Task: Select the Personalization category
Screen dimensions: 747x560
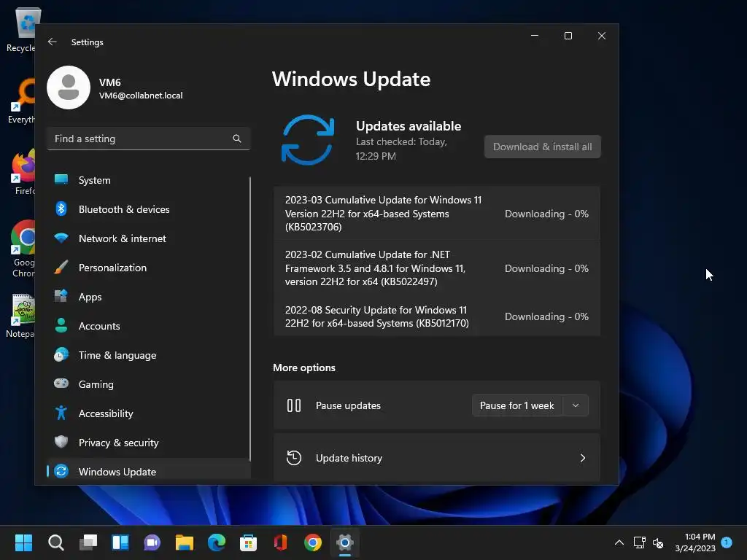Action: coord(148,268)
